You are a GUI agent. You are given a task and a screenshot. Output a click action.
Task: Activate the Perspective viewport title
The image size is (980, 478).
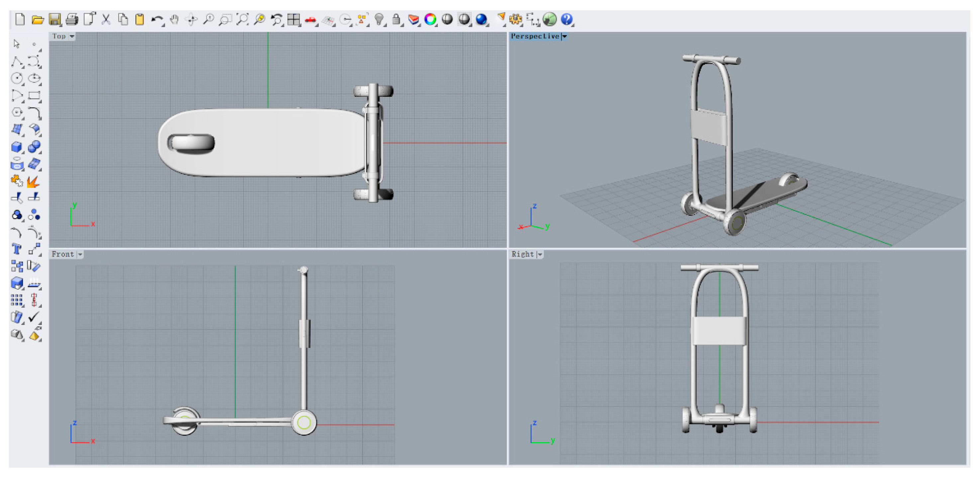pos(535,37)
